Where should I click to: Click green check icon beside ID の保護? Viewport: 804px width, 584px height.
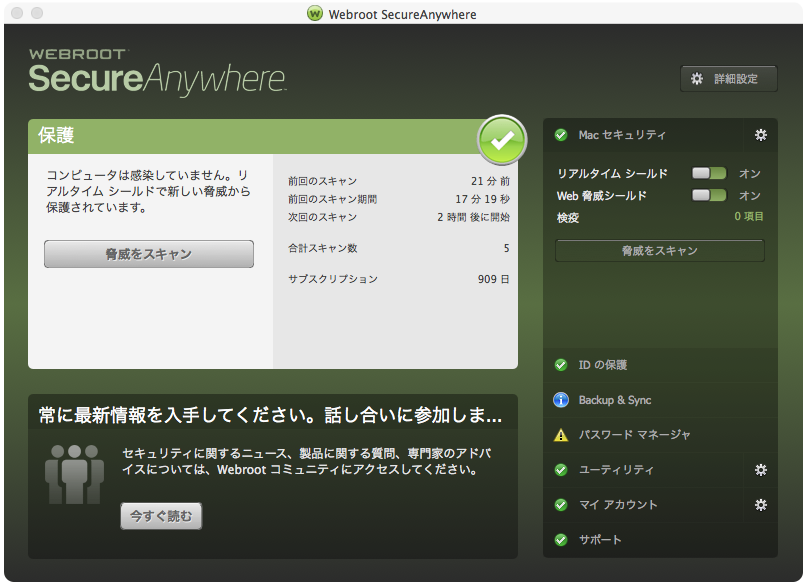pos(561,365)
